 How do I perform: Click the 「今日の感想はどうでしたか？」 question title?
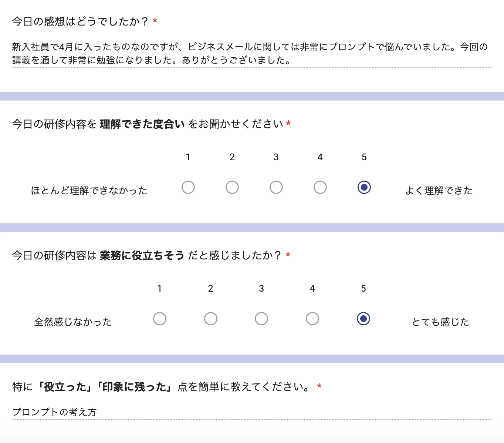[80, 21]
